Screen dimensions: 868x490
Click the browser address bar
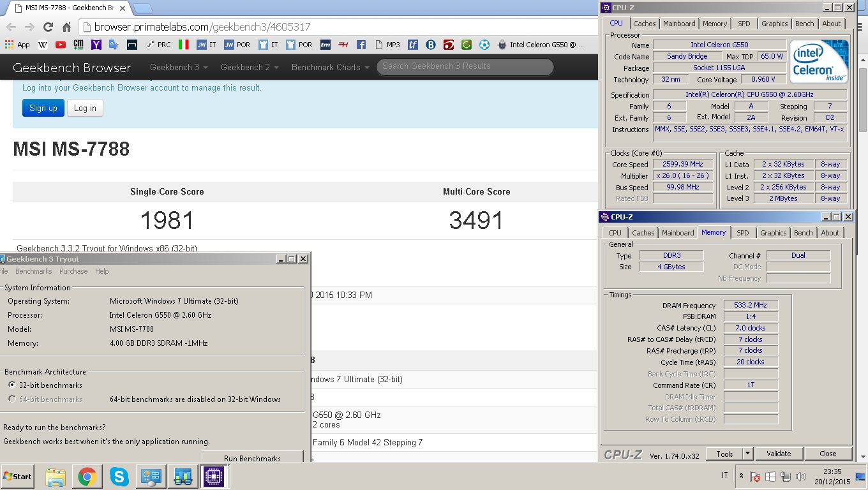(x=338, y=27)
